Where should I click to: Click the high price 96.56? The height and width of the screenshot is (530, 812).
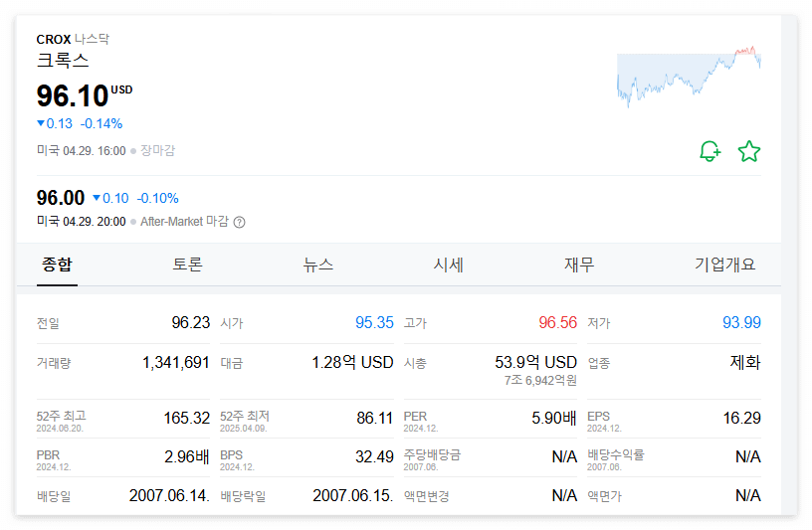557,322
